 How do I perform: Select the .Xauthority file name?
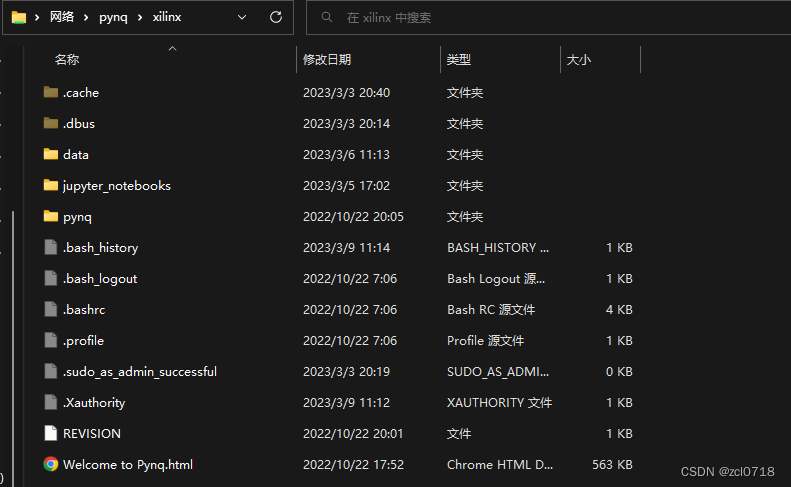94,403
